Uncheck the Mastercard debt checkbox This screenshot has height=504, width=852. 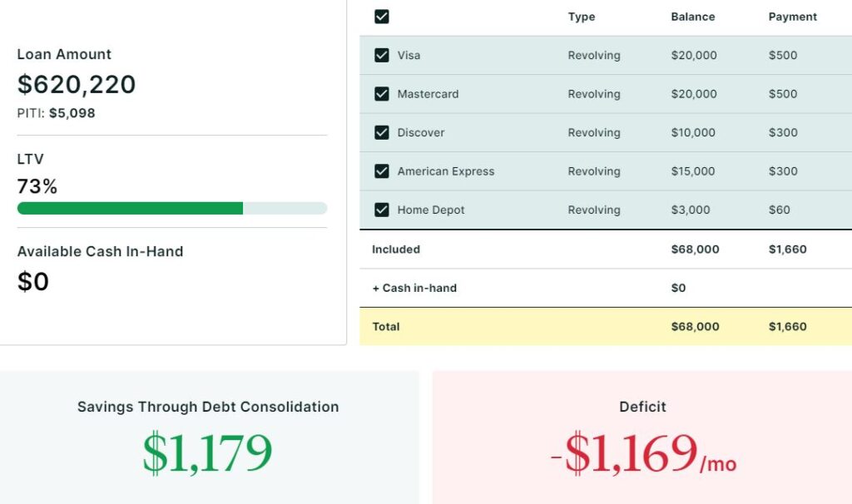382,94
